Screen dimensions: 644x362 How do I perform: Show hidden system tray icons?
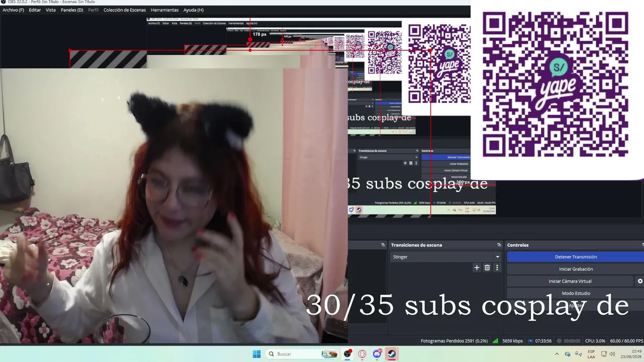(x=558, y=354)
